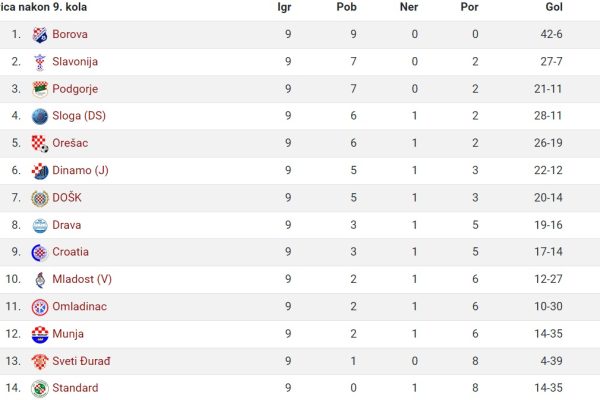600x400 pixels.
Task: Click the Drava club crest icon
Action: (40, 225)
